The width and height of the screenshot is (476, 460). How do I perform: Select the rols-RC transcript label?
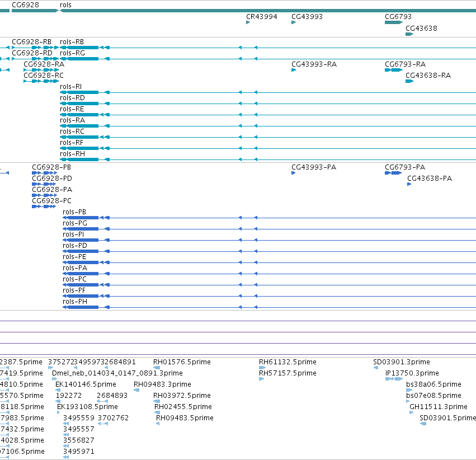72,132
